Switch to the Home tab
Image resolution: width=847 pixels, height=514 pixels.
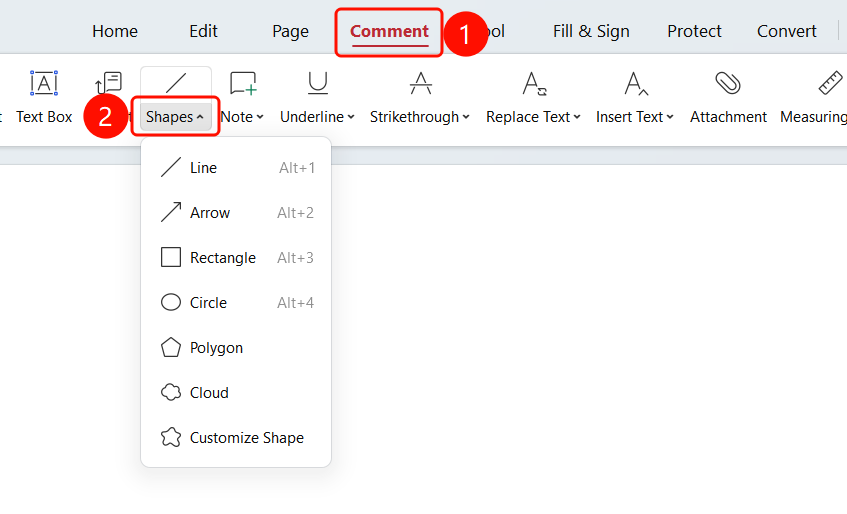coord(115,31)
